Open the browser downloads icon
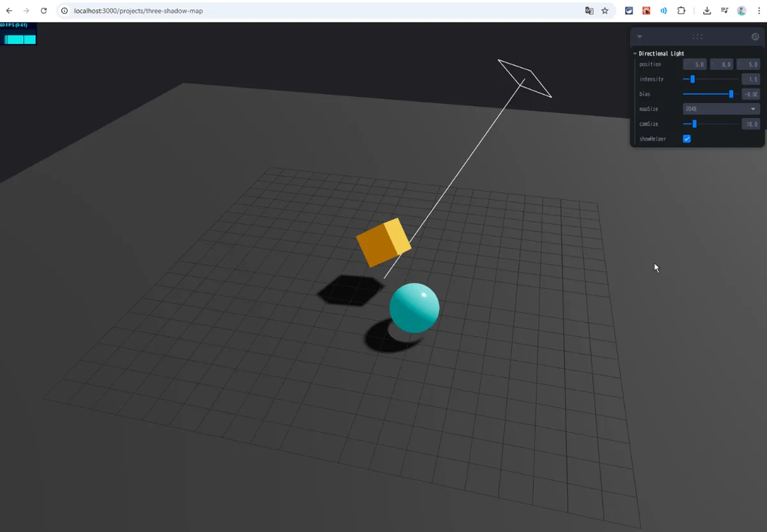 pos(707,11)
